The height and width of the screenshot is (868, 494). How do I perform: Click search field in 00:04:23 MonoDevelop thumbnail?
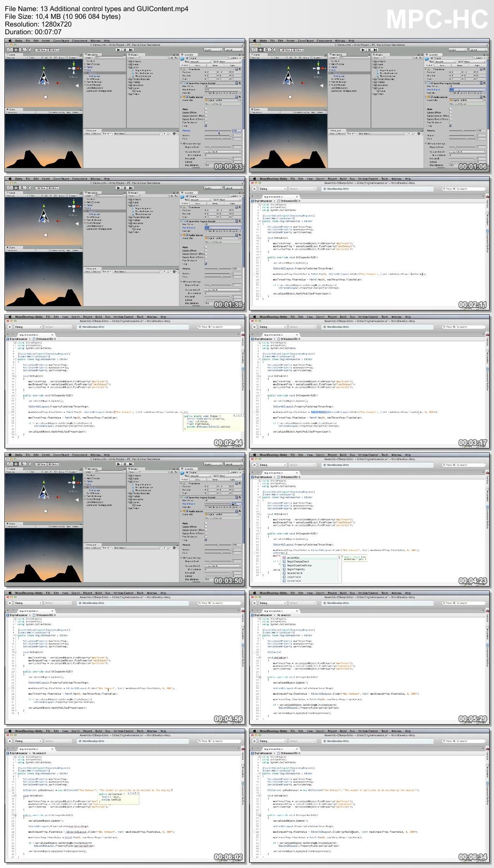[464, 465]
